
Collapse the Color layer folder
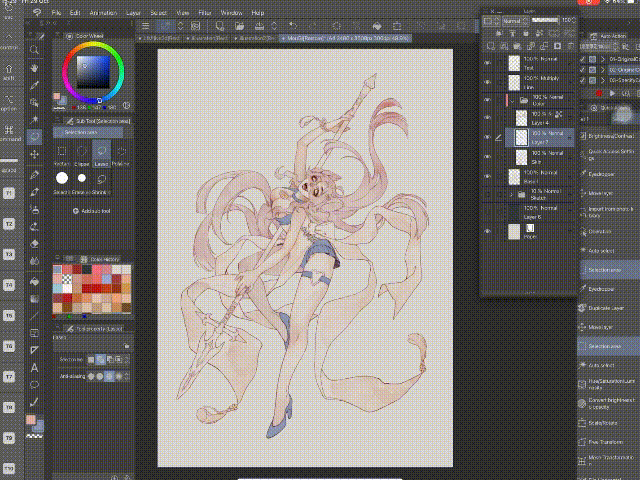[x=510, y=100]
